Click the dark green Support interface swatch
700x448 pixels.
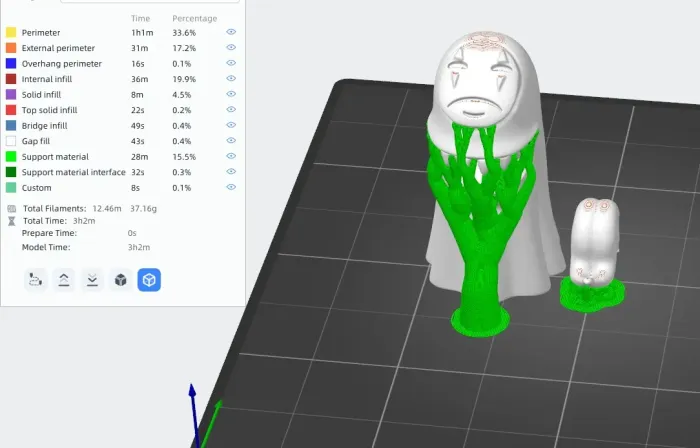coord(11,172)
